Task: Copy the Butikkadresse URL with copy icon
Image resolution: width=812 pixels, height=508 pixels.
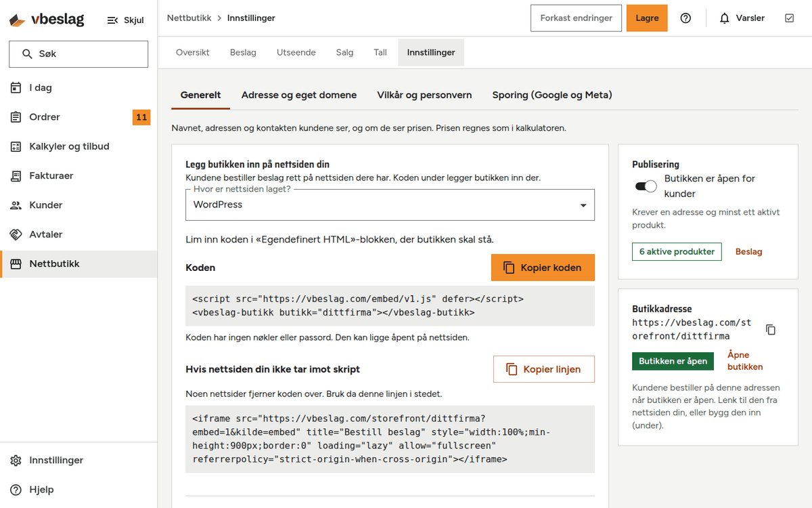Action: pos(771,330)
